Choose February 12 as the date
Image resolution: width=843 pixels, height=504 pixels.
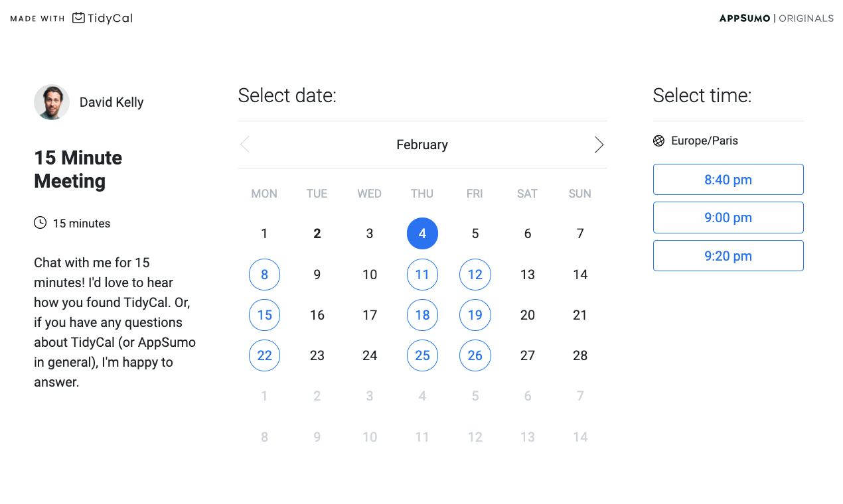475,275
